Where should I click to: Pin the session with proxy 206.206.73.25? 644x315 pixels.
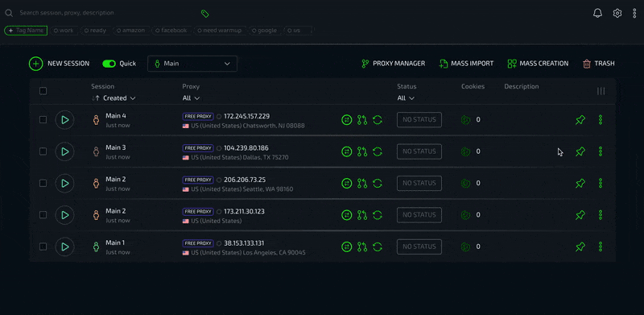pyautogui.click(x=580, y=184)
